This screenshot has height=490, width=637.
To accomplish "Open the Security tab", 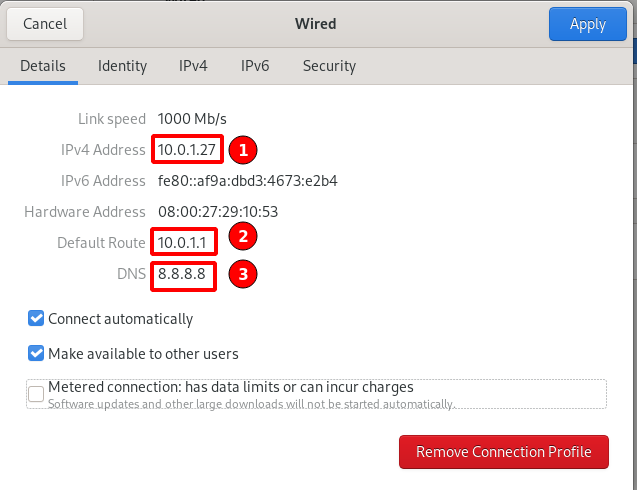I will tap(329, 66).
